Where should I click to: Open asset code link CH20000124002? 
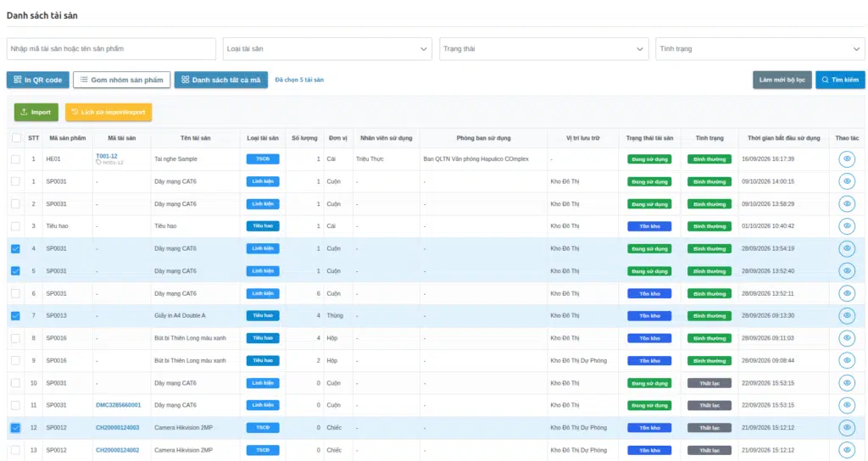117,450
